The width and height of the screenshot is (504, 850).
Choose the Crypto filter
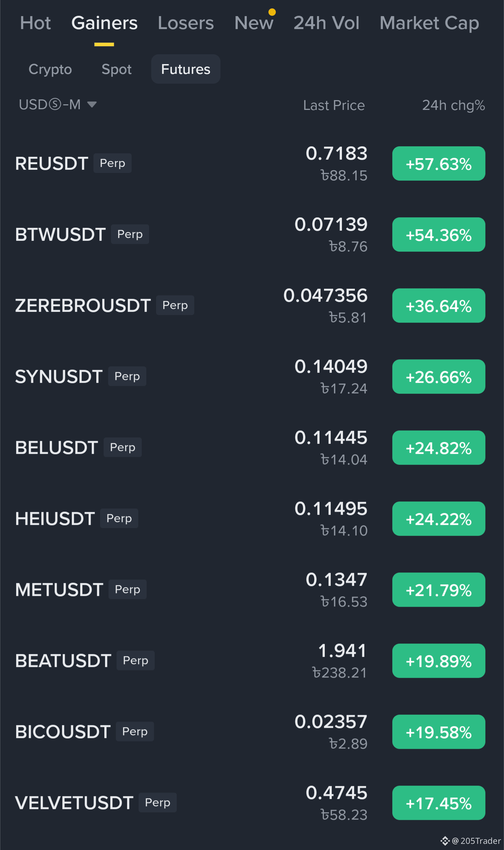click(50, 69)
